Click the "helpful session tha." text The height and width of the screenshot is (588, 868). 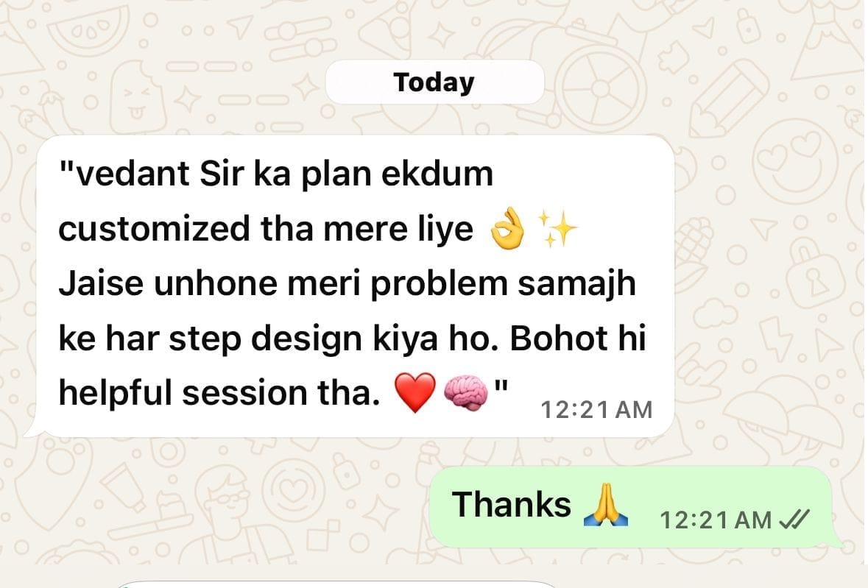220,393
